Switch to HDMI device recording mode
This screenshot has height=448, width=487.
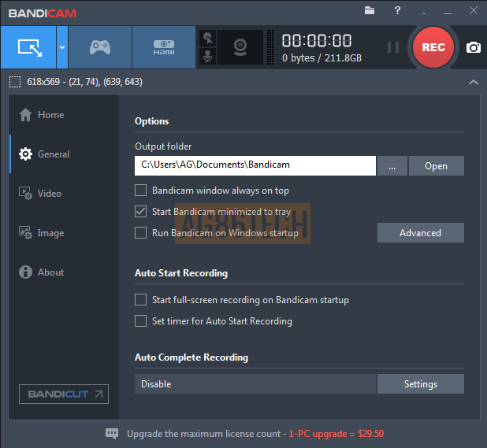[x=164, y=47]
